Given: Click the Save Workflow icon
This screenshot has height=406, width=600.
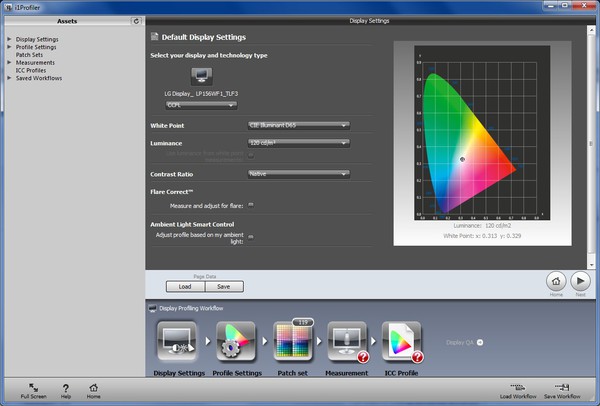Looking at the screenshot, I should [x=562, y=388].
